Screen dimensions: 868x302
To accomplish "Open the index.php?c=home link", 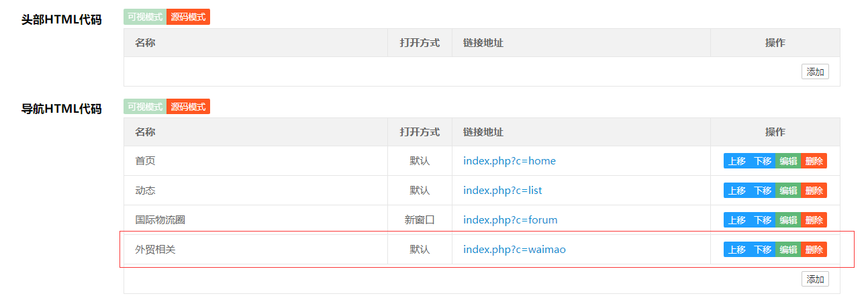I will point(510,161).
